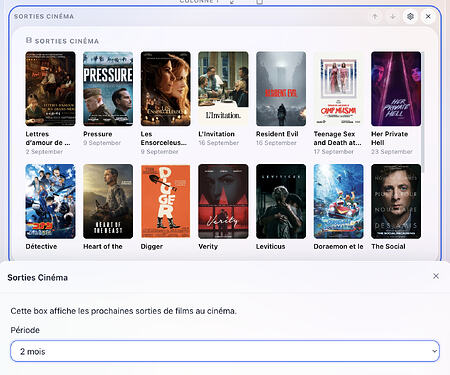The image size is (450, 375).
Task: Select Les Ensorceleuses poster
Action: click(166, 89)
